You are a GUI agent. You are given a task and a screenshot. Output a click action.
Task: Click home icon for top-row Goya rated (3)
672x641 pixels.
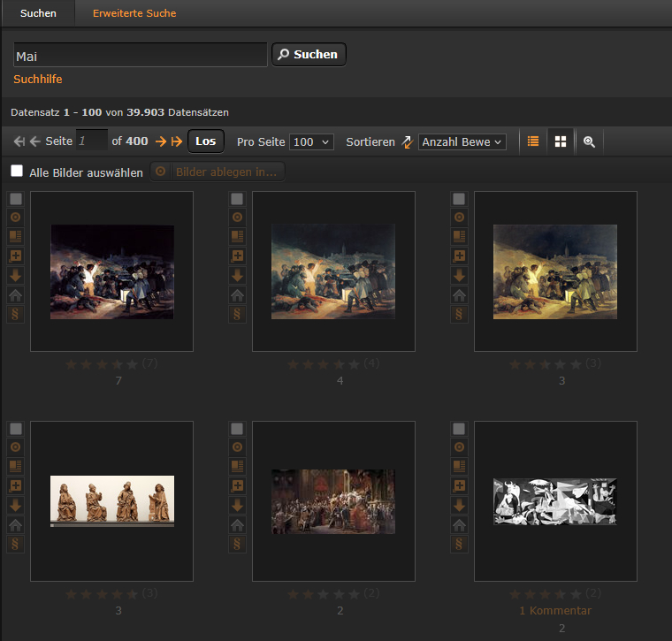tap(459, 294)
